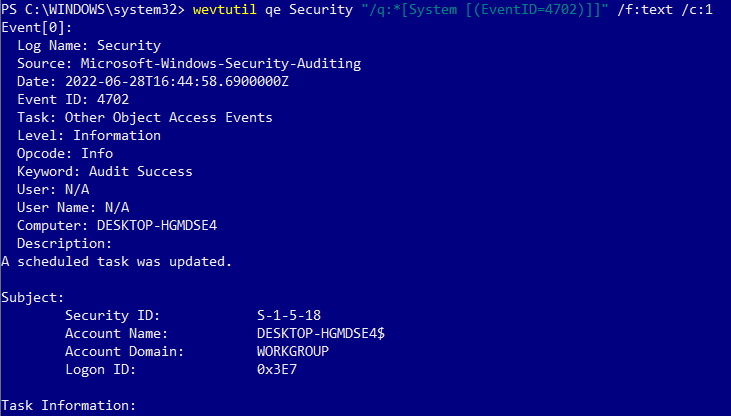Click the Security ID value S-1-5-18
Image resolution: width=731 pixels, height=416 pixels.
click(x=289, y=316)
